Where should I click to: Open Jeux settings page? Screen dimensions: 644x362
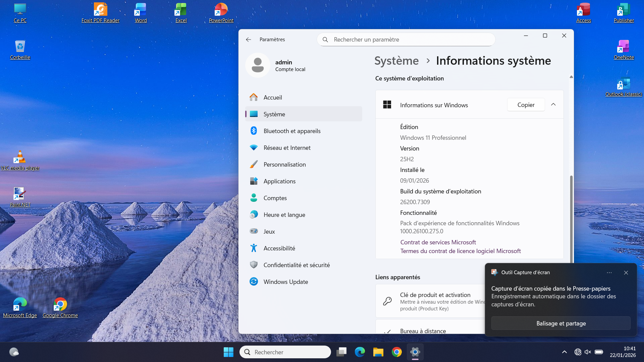[304, 231]
